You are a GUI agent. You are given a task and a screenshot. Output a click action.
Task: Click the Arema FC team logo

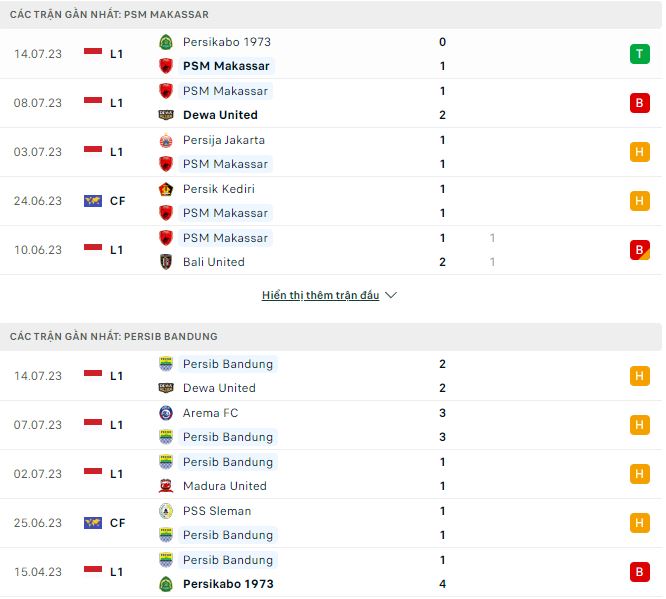pos(166,413)
